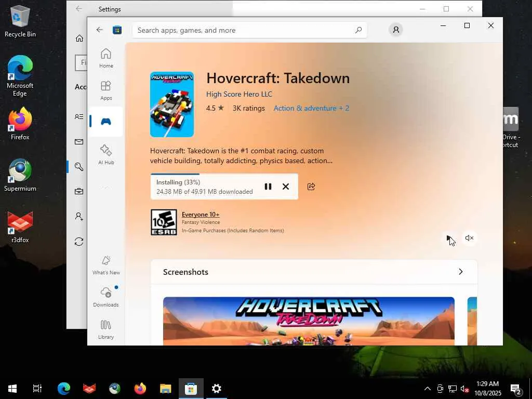Screen dimensions: 532x399
Task: Click the muted volume tray icon
Action: [x=464, y=389]
